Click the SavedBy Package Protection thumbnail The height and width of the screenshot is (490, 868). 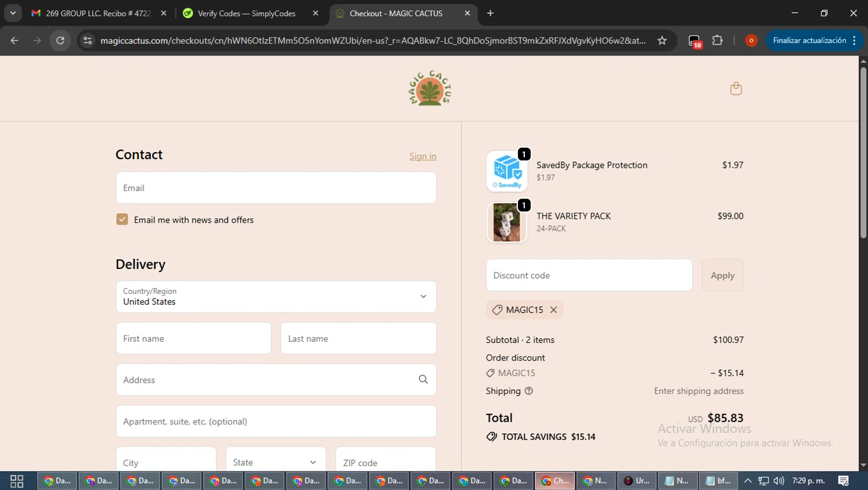507,171
